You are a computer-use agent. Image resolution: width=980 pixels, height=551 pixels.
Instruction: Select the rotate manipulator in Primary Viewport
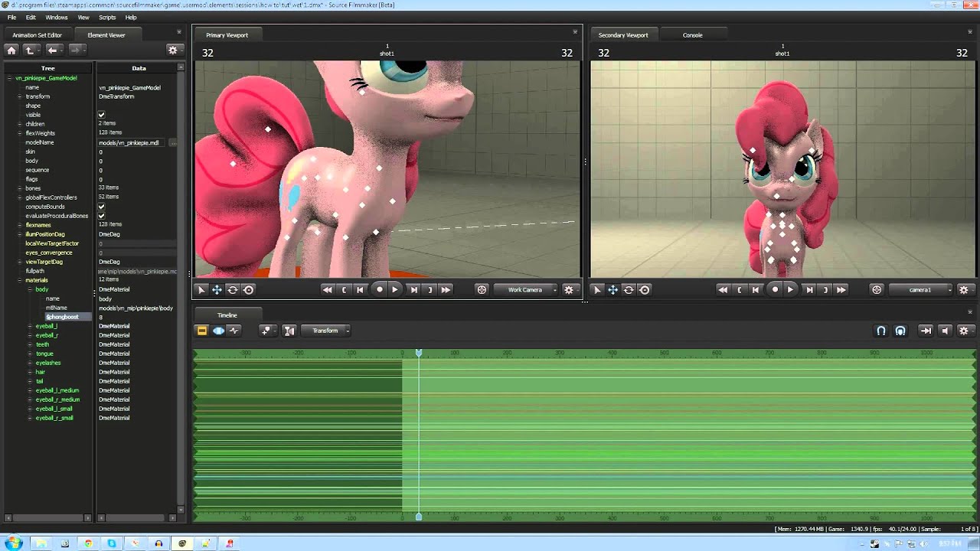[232, 289]
